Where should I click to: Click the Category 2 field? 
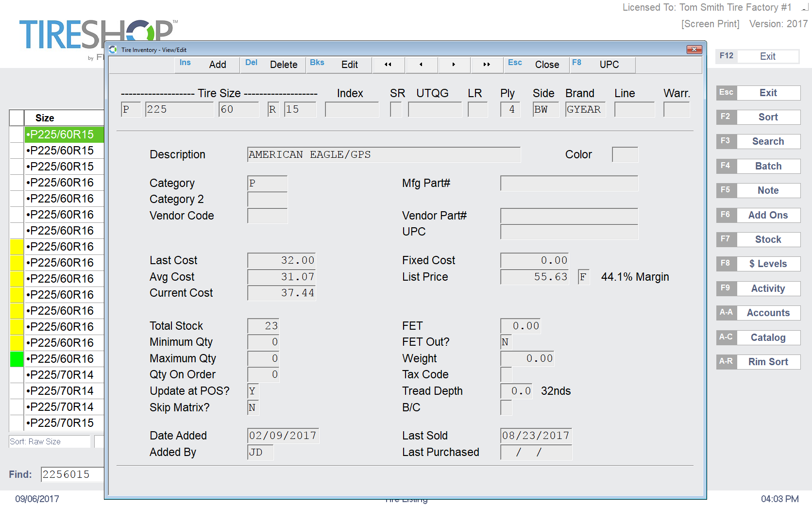click(x=267, y=199)
